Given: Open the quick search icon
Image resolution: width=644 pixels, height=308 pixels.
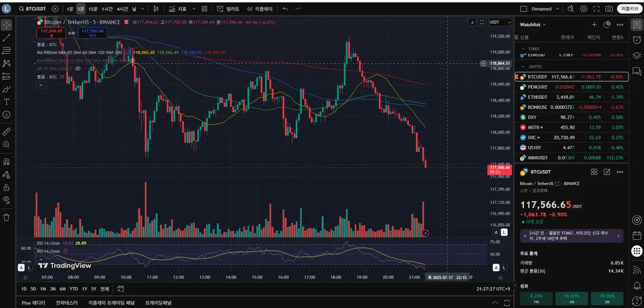Looking at the screenshot, I should (x=571, y=9).
